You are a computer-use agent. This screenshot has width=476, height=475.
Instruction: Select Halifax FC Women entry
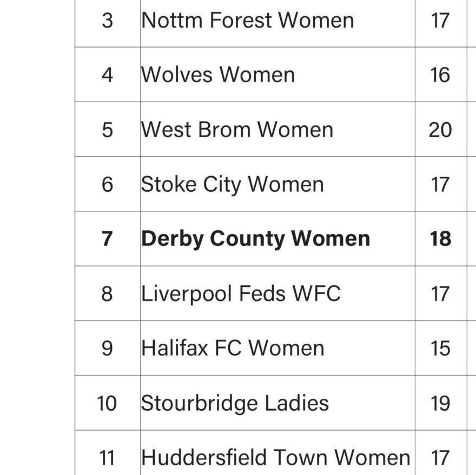tap(233, 348)
